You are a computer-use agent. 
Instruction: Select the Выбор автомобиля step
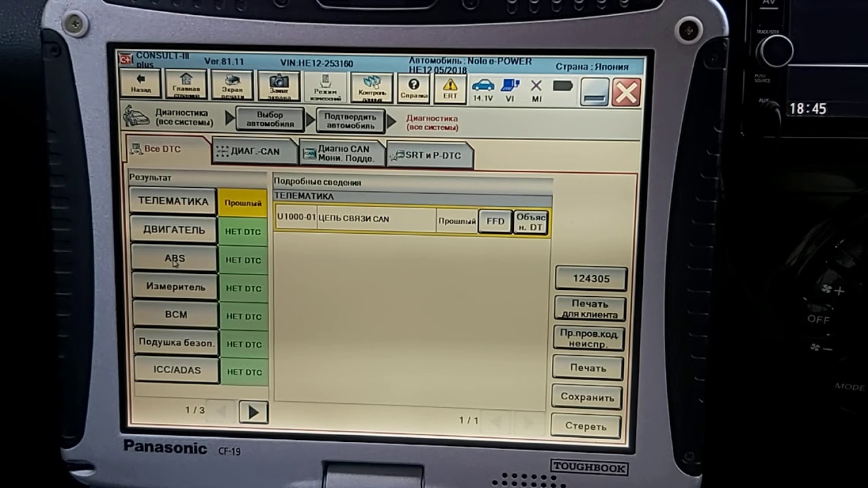coord(270,120)
